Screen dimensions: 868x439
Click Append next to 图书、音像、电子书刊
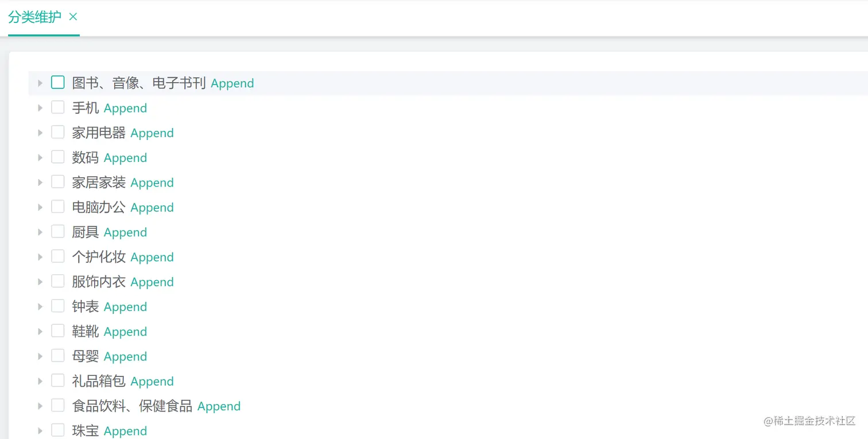(232, 84)
